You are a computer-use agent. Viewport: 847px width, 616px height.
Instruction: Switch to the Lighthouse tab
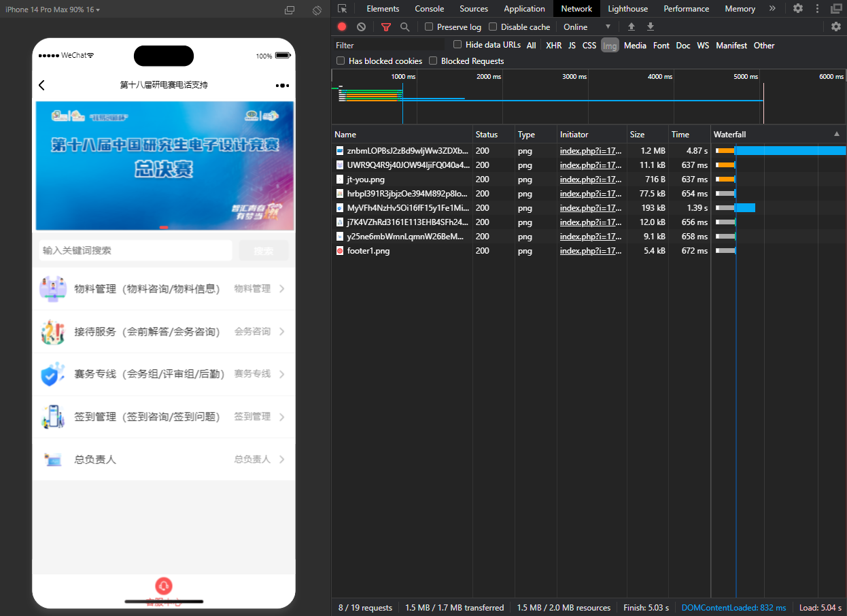click(x=627, y=9)
